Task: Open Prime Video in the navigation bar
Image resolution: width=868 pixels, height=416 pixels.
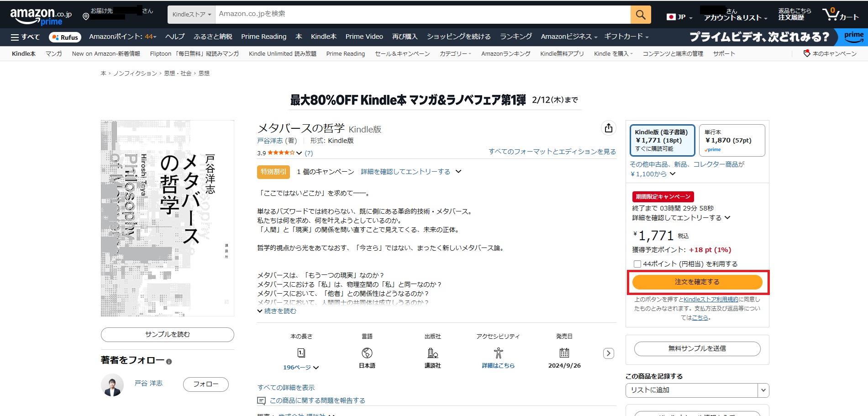Action: tap(364, 37)
